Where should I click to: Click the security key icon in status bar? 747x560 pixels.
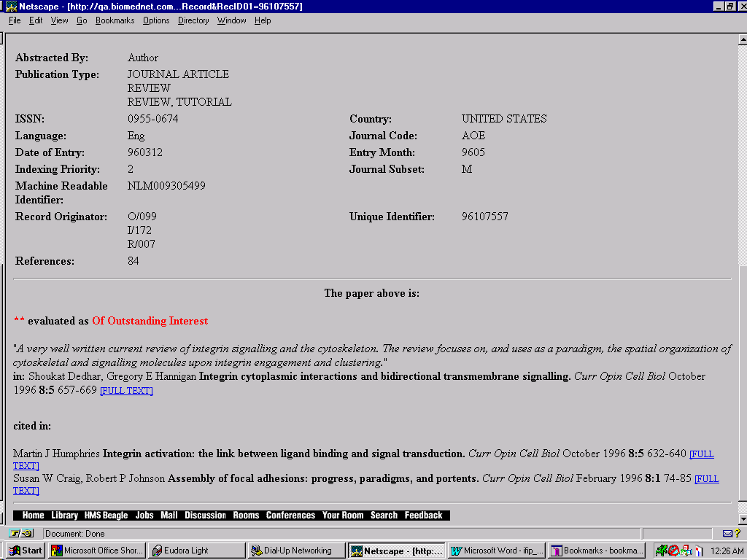click(20, 534)
